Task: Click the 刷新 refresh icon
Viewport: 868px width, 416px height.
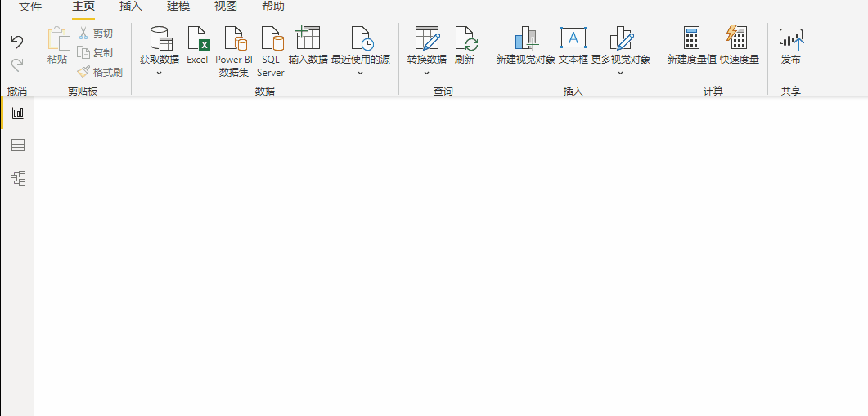Action: click(466, 38)
